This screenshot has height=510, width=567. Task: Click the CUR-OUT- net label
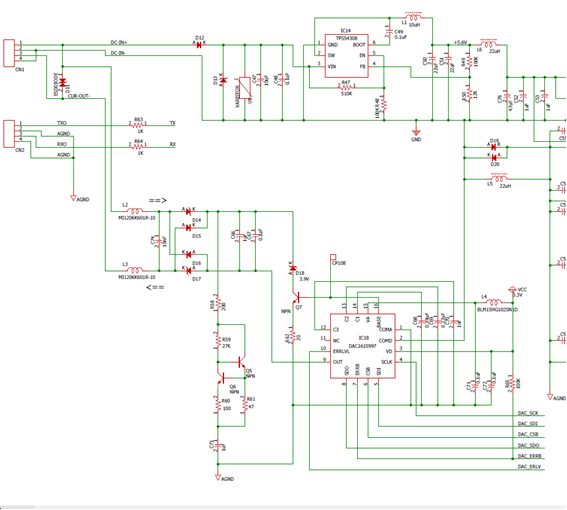point(79,96)
